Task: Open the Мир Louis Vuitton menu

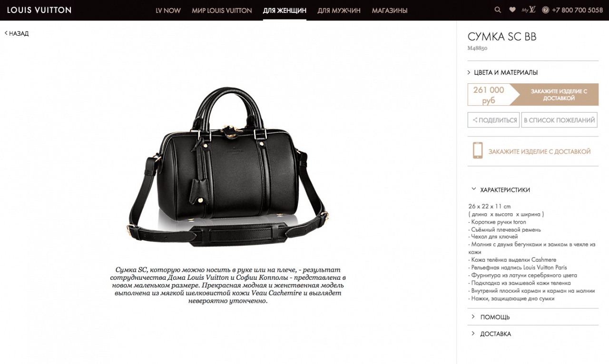Action: click(x=222, y=10)
